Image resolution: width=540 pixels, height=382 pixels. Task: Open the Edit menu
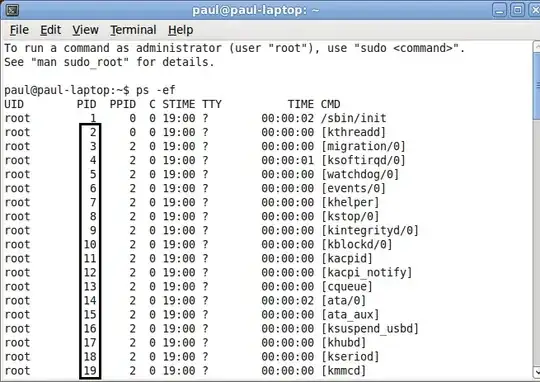tap(51, 30)
